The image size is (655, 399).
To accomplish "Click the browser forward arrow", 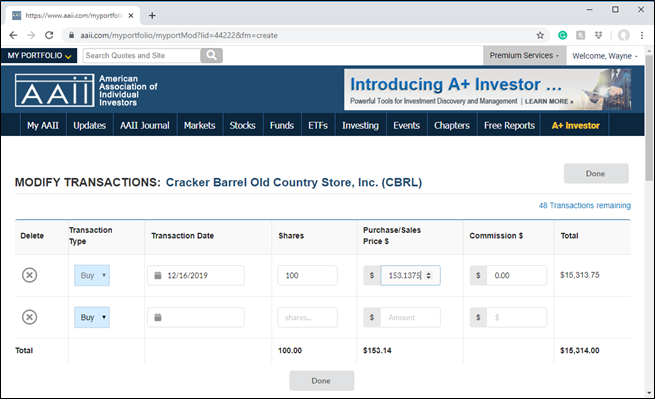I will click(31, 36).
